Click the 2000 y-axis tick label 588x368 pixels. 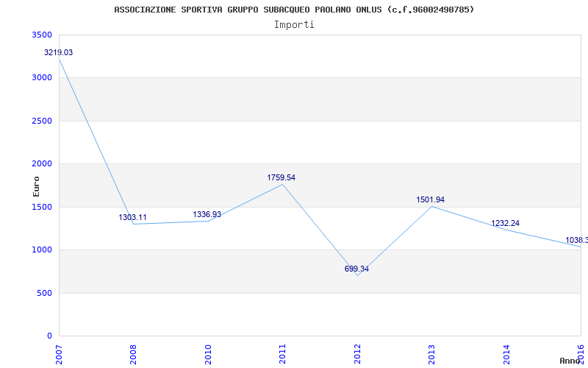coord(43,164)
